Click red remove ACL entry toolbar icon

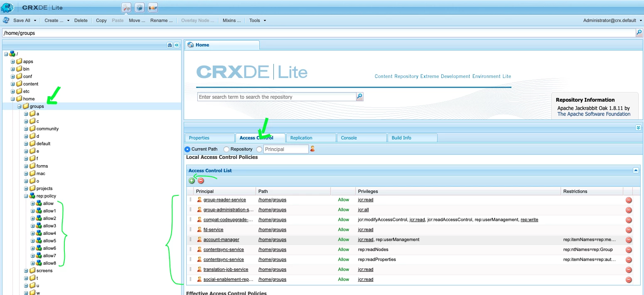pos(201,180)
